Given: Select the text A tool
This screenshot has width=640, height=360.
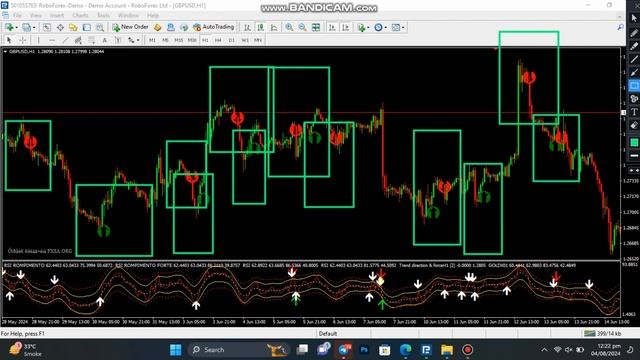Looking at the screenshot, I should click(x=105, y=40).
